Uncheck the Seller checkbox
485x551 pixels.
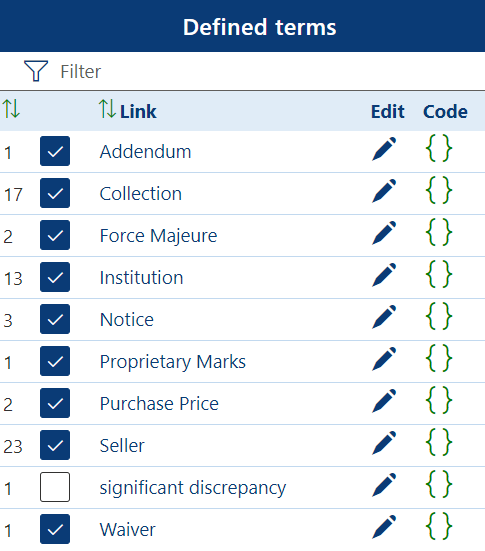click(x=55, y=445)
